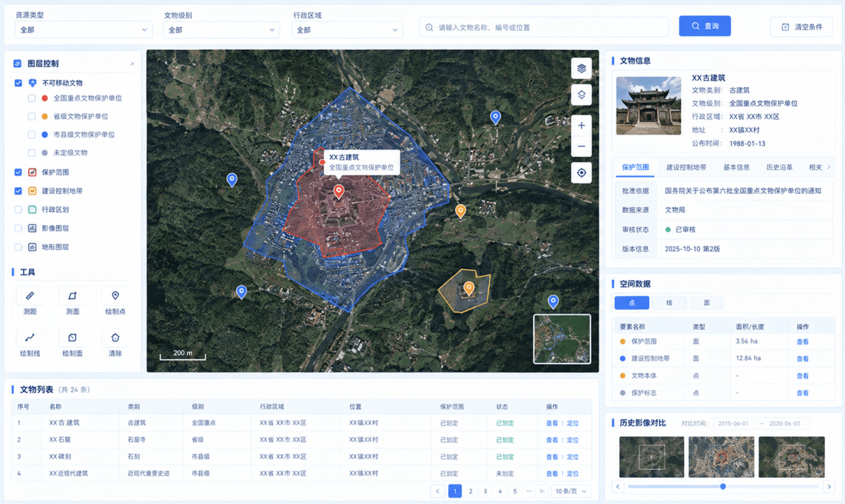Zoom out the map with minus button
845x504 pixels.
(581, 146)
